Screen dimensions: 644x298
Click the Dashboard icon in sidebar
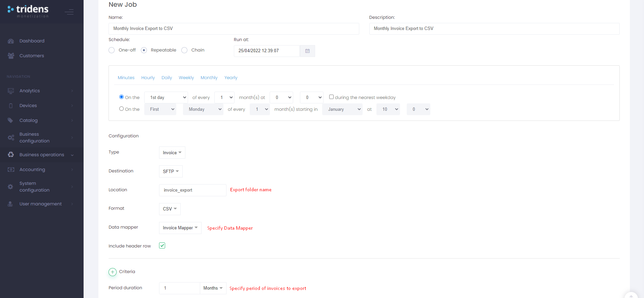tap(11, 41)
